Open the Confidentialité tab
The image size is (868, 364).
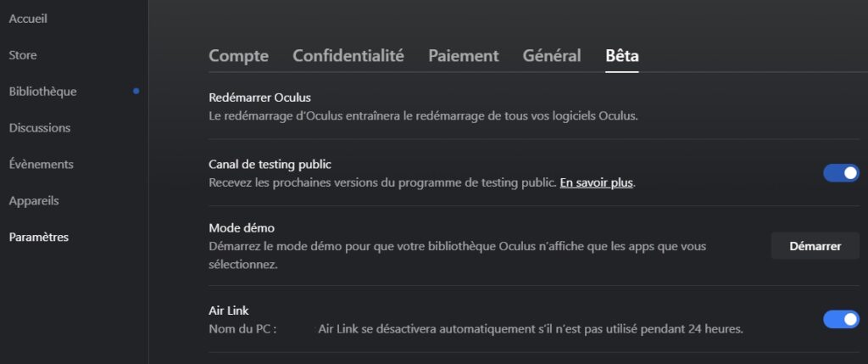coord(348,56)
